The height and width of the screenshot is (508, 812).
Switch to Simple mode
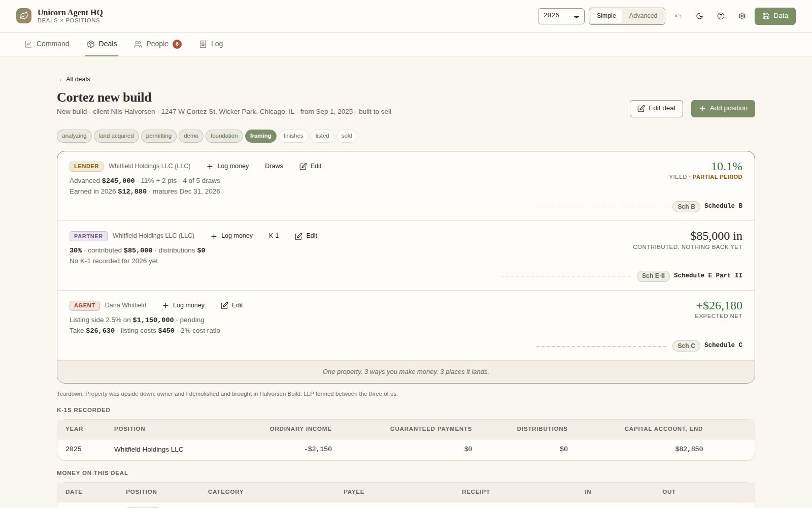click(606, 16)
